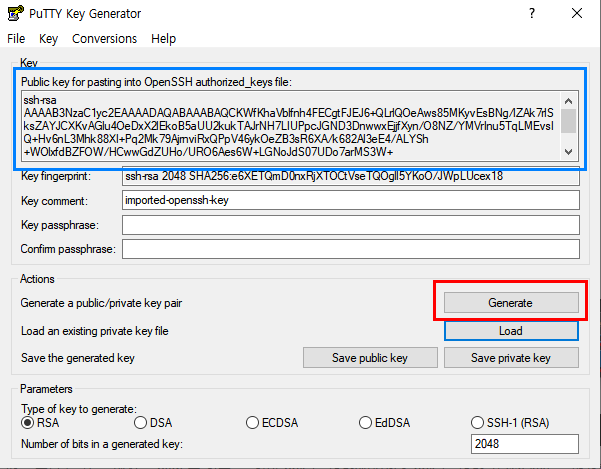Viewport: 601px width, 469px height.
Task: Click the number of bits field showing 2048
Action: tap(525, 444)
